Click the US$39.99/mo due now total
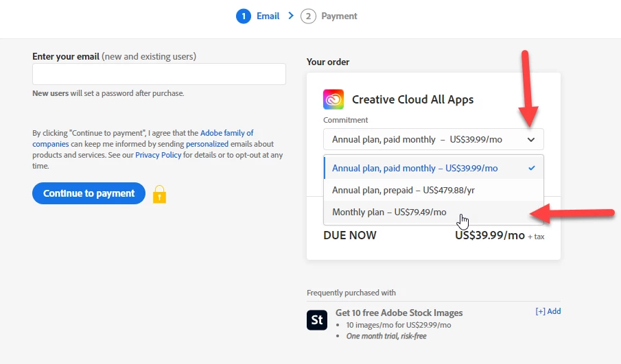Image resolution: width=621 pixels, height=364 pixels. click(490, 235)
